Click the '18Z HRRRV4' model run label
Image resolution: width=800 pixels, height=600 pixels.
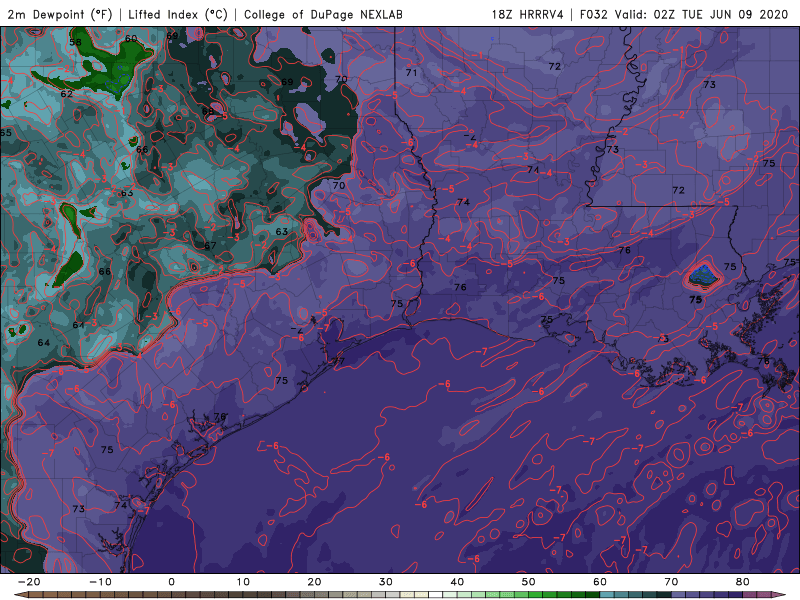click(x=528, y=15)
